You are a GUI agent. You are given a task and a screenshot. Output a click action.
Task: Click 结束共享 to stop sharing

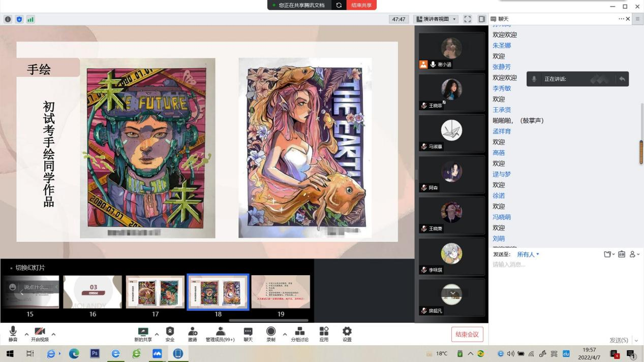(x=361, y=5)
